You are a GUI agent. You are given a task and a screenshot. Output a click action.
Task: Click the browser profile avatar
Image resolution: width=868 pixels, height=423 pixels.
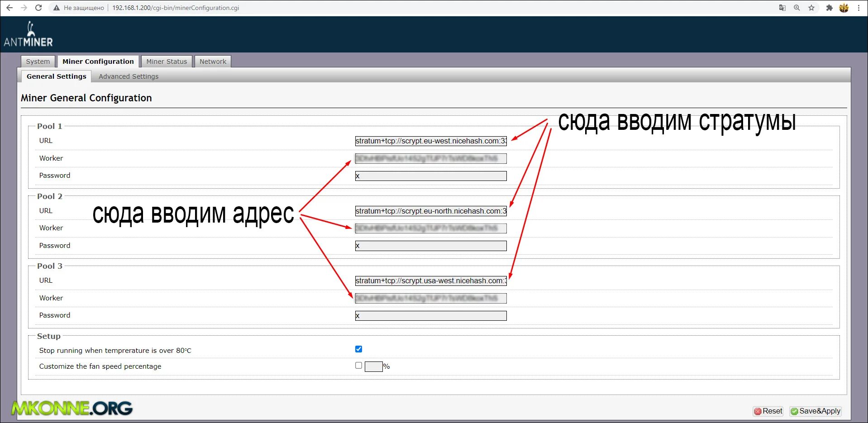844,8
